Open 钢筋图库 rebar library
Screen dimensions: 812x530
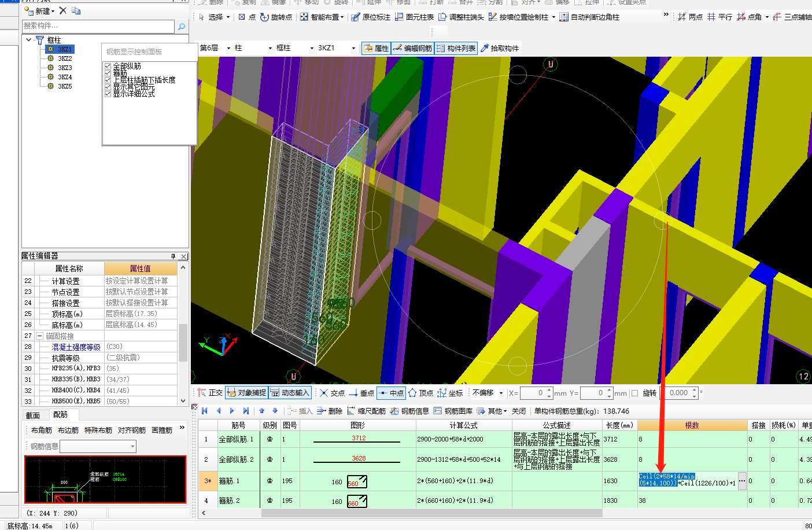coord(453,411)
